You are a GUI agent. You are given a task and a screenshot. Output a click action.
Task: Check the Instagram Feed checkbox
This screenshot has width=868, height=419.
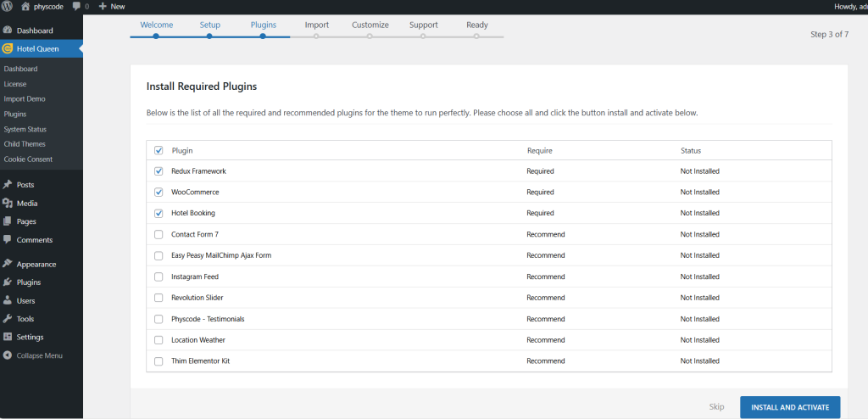click(159, 277)
